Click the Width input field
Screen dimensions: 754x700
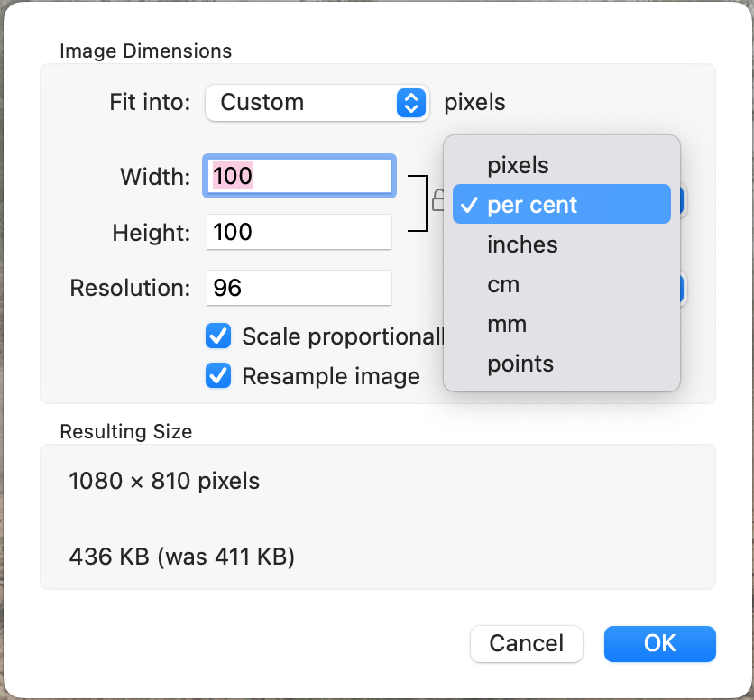point(299,176)
